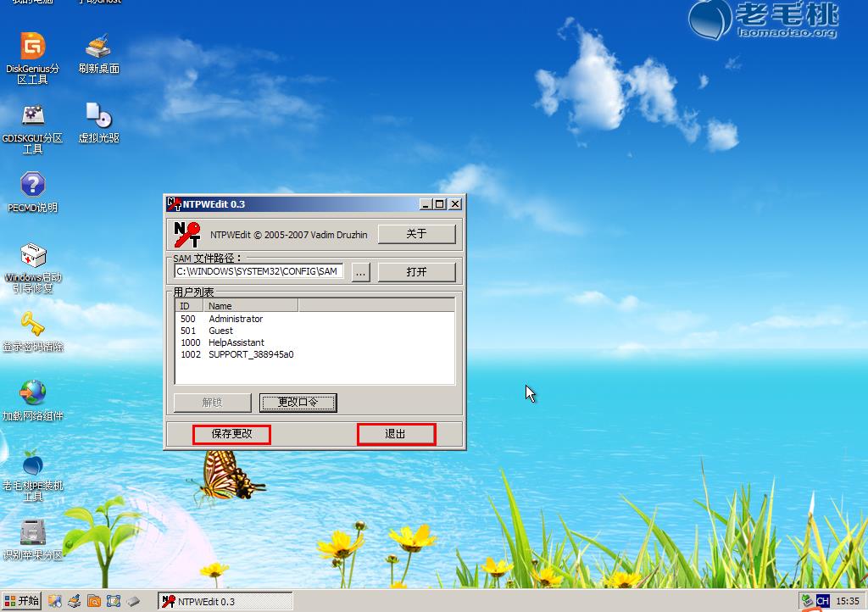The height and width of the screenshot is (612, 868).
Task: Open the 加载网络组件 network icon
Action: click(x=32, y=394)
